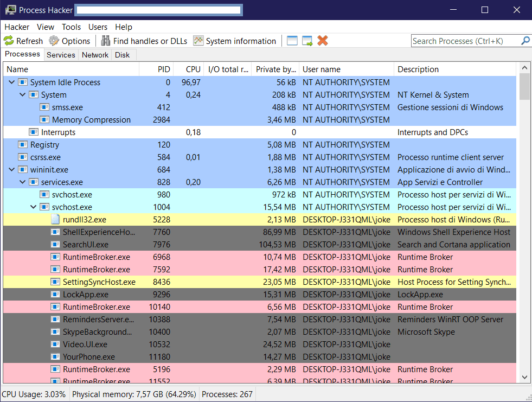The image size is (532, 402).
Task: Sort by the CPU column header
Action: pos(193,69)
